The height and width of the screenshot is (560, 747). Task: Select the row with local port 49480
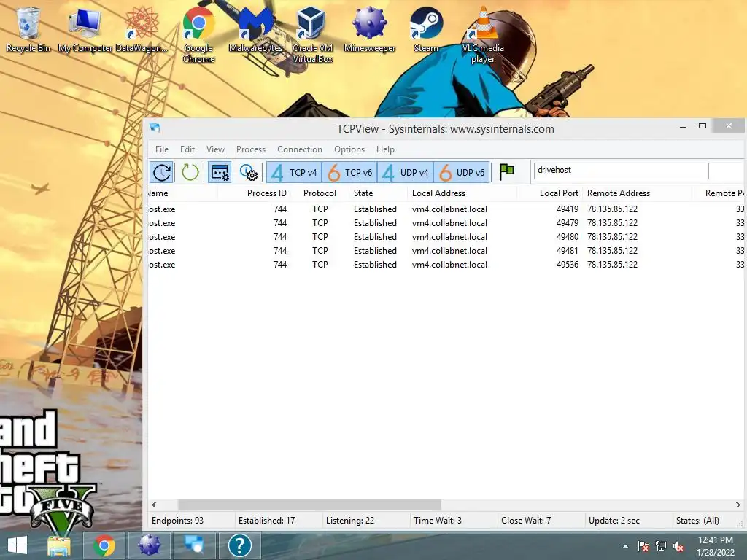click(x=446, y=237)
